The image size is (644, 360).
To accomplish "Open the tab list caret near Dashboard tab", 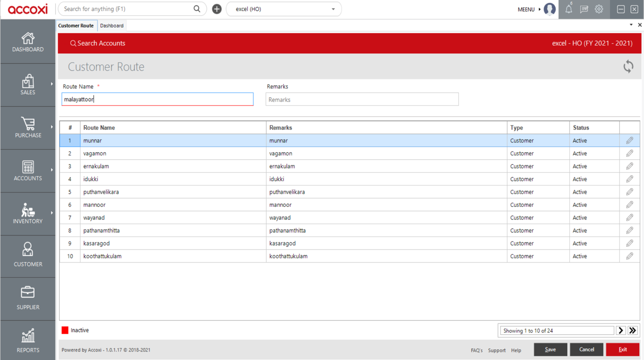I will 631,25.
